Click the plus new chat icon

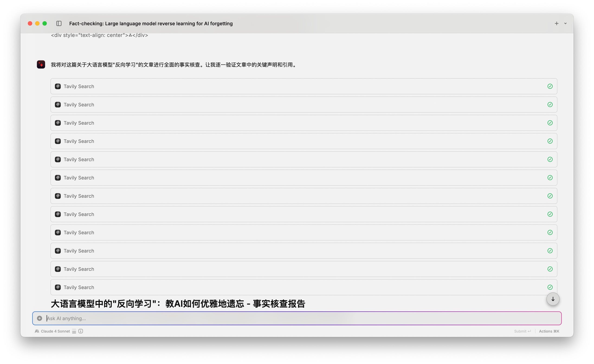pyautogui.click(x=556, y=23)
